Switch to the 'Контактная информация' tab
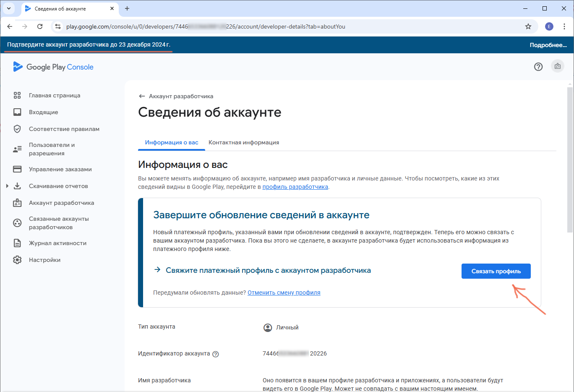 244,142
